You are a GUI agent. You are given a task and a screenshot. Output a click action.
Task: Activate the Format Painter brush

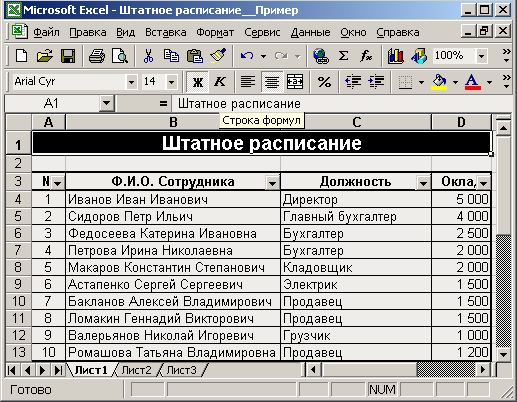(x=218, y=56)
